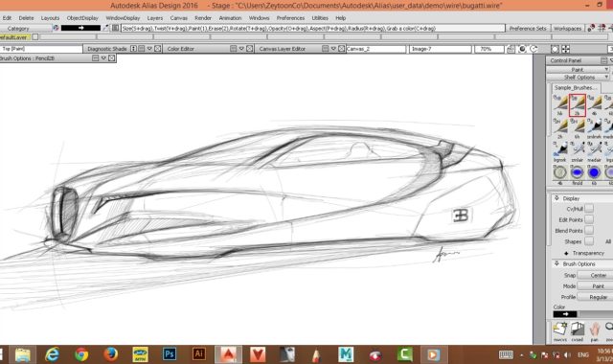
Task: Click the Mode Paint button
Action: click(x=596, y=286)
